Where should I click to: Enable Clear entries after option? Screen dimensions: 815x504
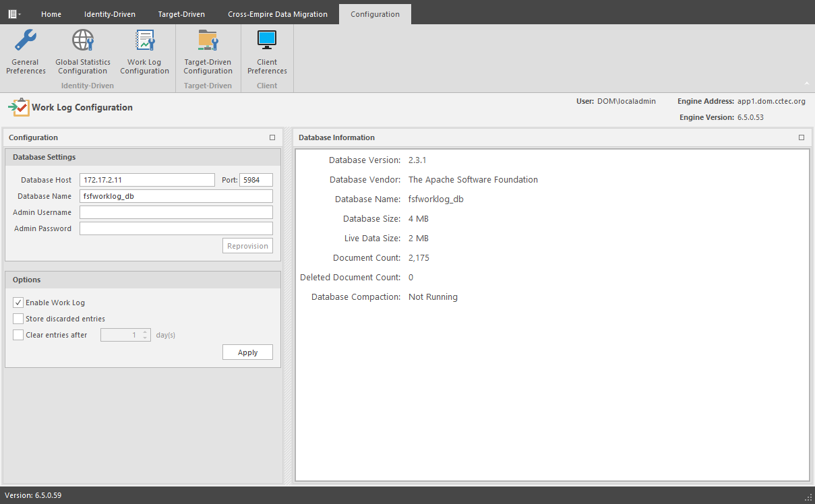[18, 334]
